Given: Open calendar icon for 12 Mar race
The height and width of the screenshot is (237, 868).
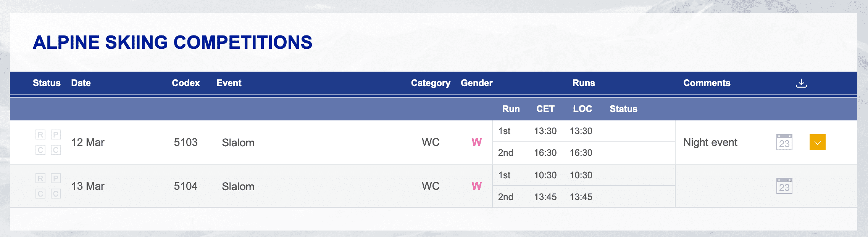Looking at the screenshot, I should pos(784,142).
